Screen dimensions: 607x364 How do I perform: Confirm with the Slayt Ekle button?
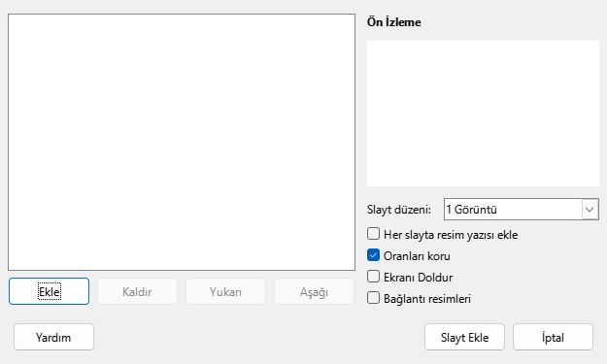tap(464, 337)
